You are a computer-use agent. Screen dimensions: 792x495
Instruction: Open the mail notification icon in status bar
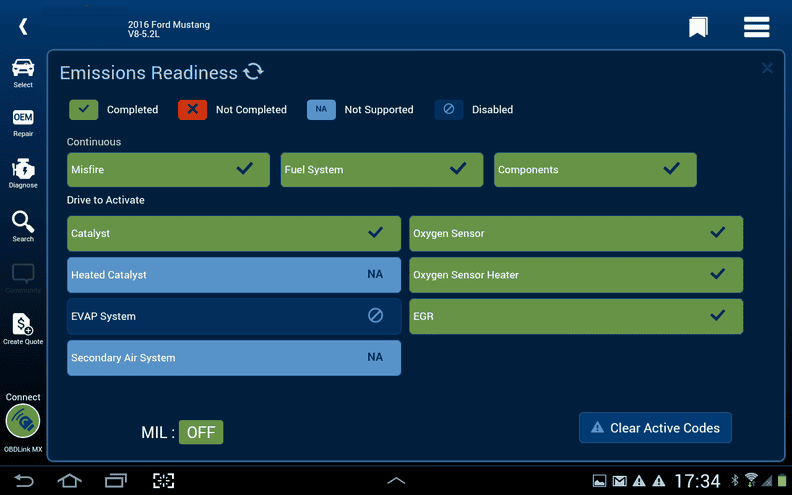pos(620,481)
